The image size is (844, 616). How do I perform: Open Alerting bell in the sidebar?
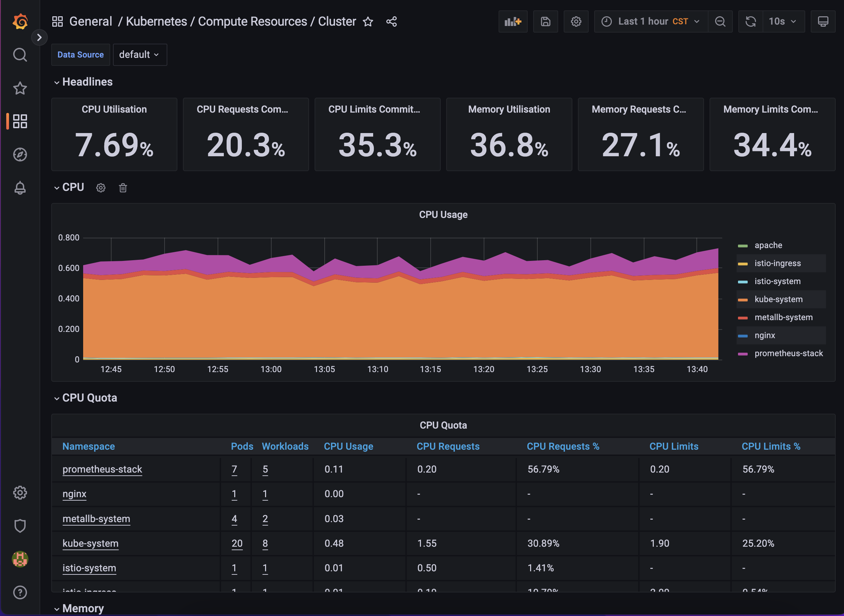[20, 188]
